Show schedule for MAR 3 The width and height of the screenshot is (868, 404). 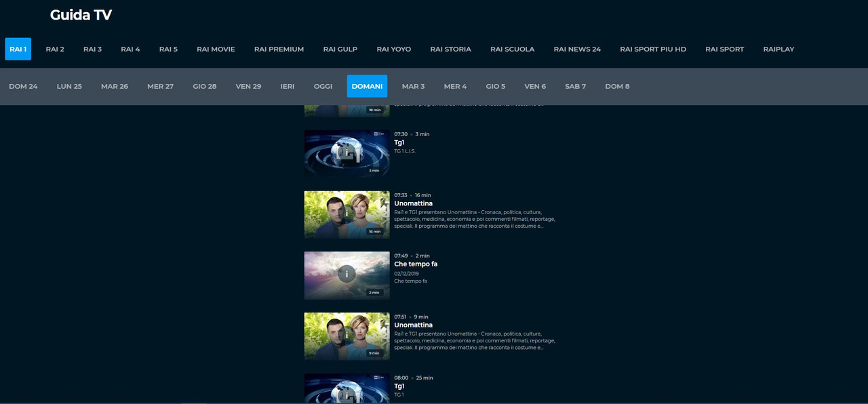click(413, 86)
